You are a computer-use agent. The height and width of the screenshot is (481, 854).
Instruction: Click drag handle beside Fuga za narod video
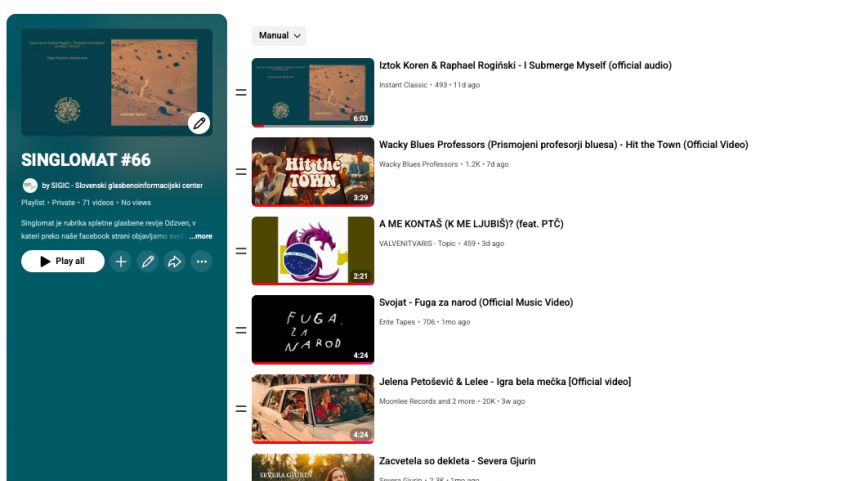pyautogui.click(x=241, y=330)
